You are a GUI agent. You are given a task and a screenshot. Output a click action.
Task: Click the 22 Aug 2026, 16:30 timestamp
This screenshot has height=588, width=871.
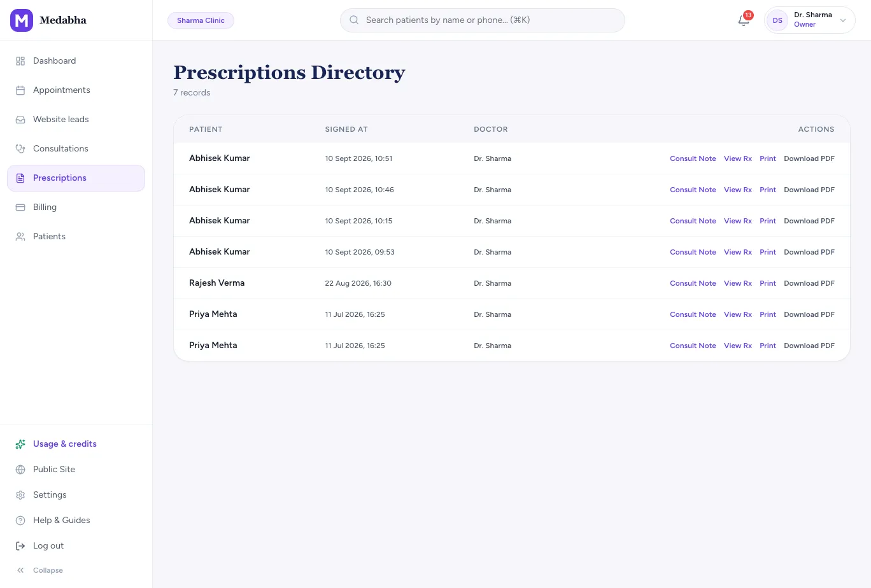(358, 283)
